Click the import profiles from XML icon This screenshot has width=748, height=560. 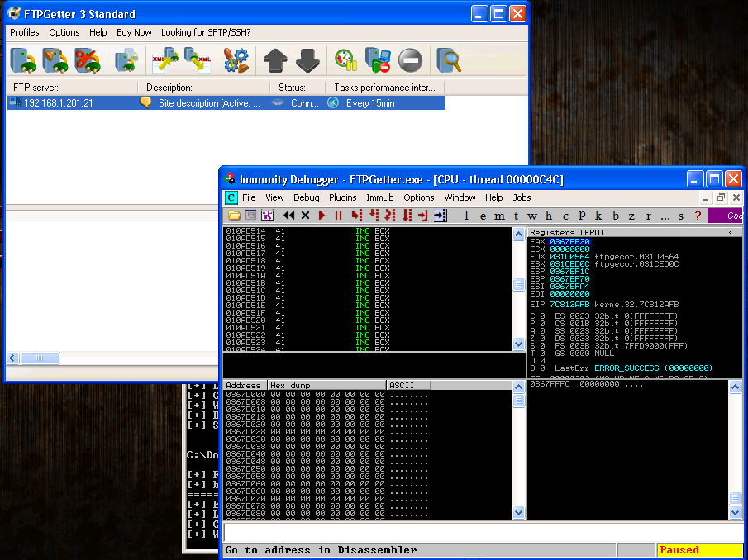(164, 60)
